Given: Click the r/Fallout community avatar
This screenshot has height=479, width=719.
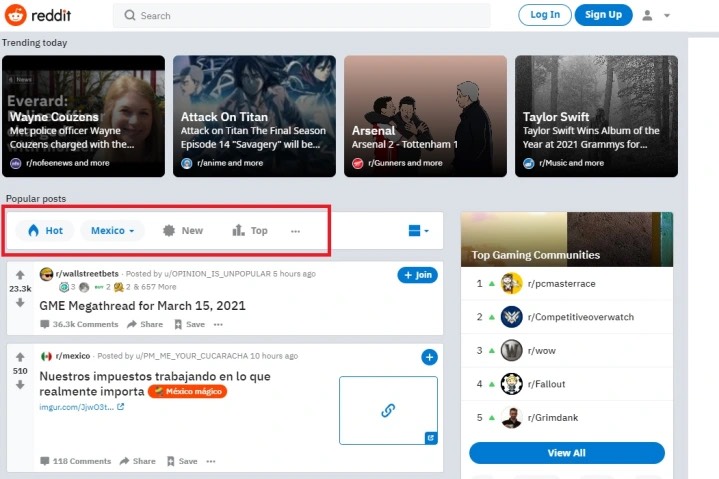Looking at the screenshot, I should 511,384.
